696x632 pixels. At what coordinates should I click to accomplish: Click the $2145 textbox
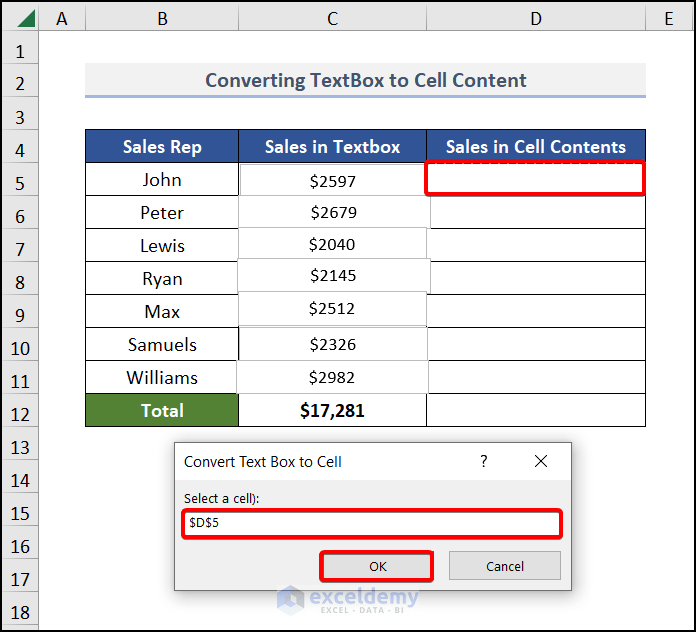(333, 275)
